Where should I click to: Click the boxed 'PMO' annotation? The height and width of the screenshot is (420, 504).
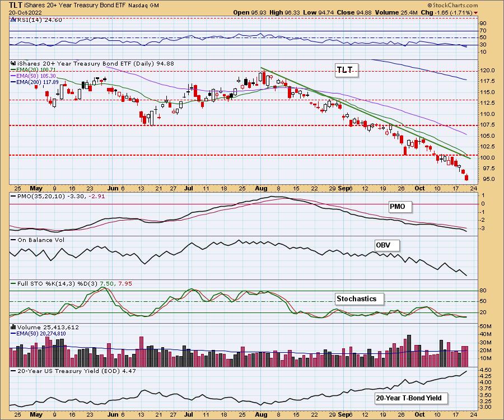click(x=399, y=207)
